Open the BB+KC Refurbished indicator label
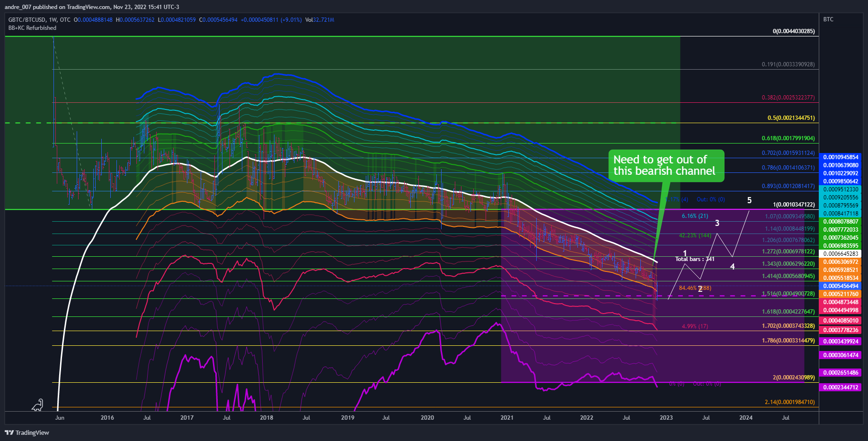 coord(32,28)
